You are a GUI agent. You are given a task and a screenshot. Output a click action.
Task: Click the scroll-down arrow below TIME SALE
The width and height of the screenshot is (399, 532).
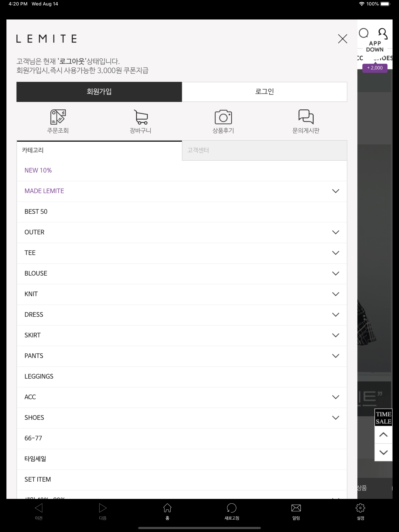(383, 452)
